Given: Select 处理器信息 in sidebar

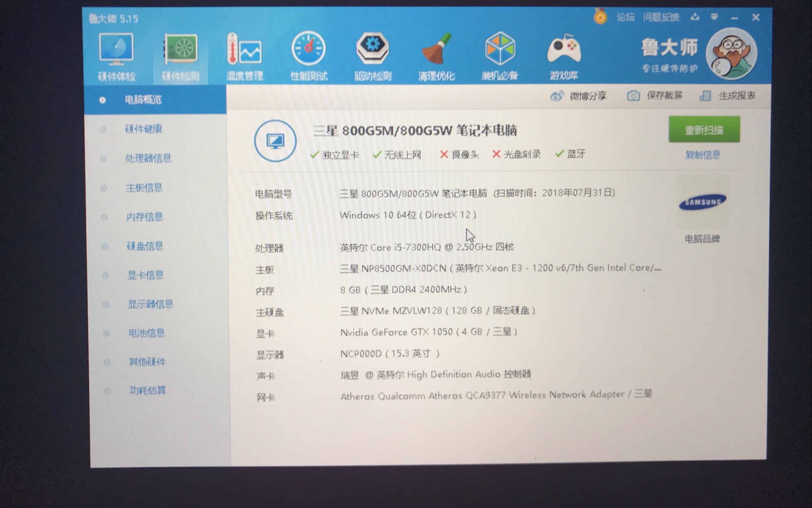Looking at the screenshot, I should pyautogui.click(x=148, y=158).
